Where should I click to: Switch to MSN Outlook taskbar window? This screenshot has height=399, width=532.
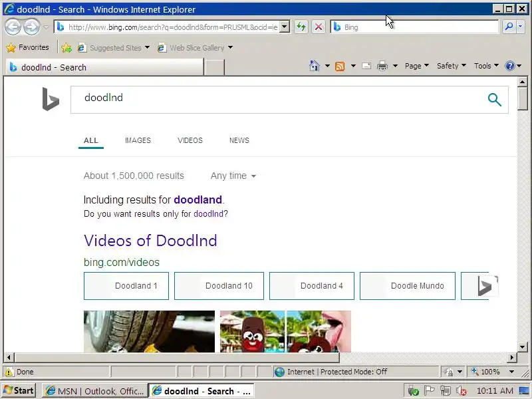click(x=94, y=391)
